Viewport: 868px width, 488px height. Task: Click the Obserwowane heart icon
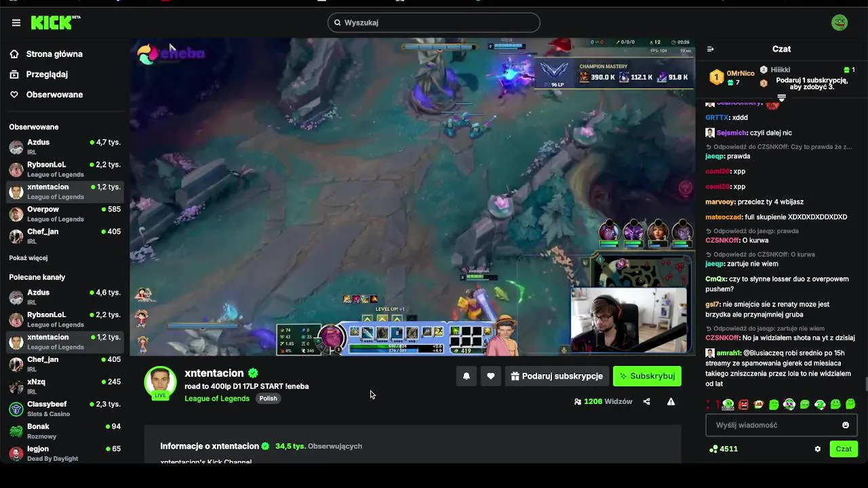tap(14, 94)
